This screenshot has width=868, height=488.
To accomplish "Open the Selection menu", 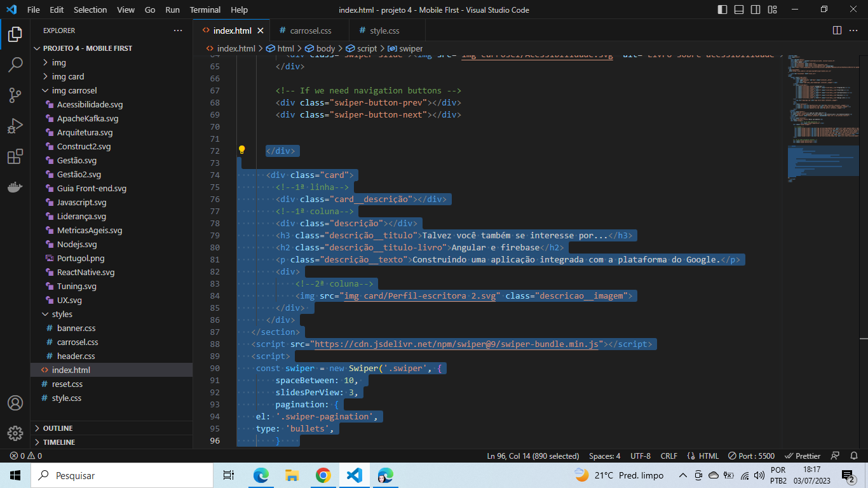I will click(x=90, y=10).
